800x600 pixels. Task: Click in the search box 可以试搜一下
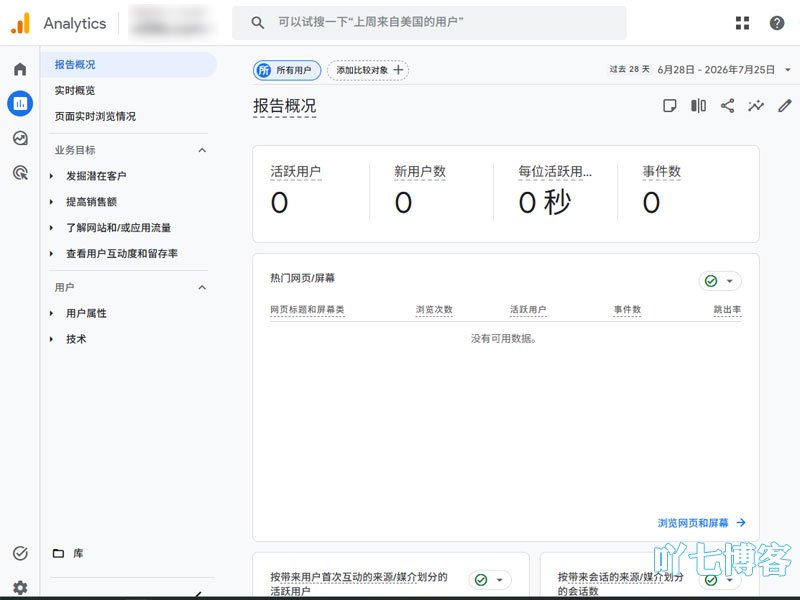pos(429,22)
